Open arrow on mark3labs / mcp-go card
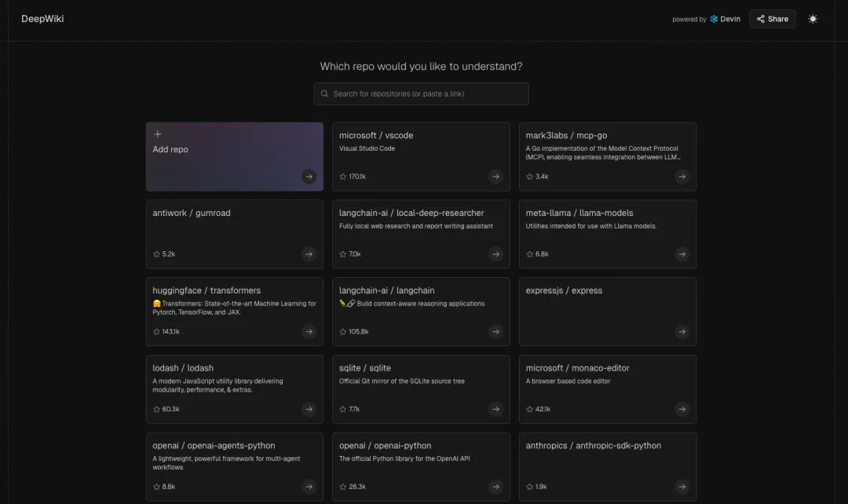Image resolution: width=848 pixels, height=504 pixels. click(682, 177)
